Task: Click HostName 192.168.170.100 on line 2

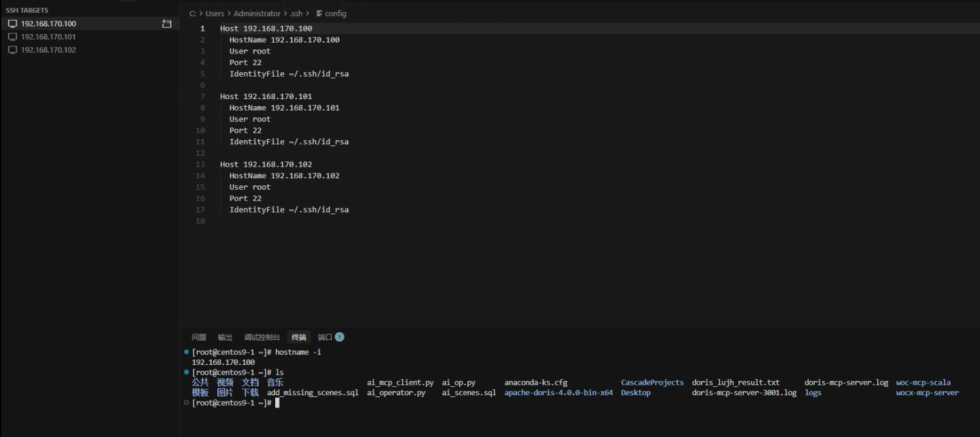Action: 284,40
